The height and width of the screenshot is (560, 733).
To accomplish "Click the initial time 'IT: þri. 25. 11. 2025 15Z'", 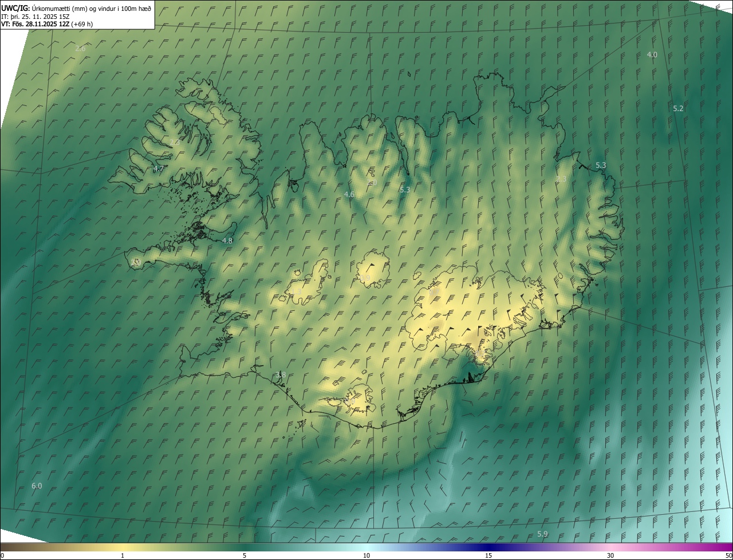I will [36, 16].
